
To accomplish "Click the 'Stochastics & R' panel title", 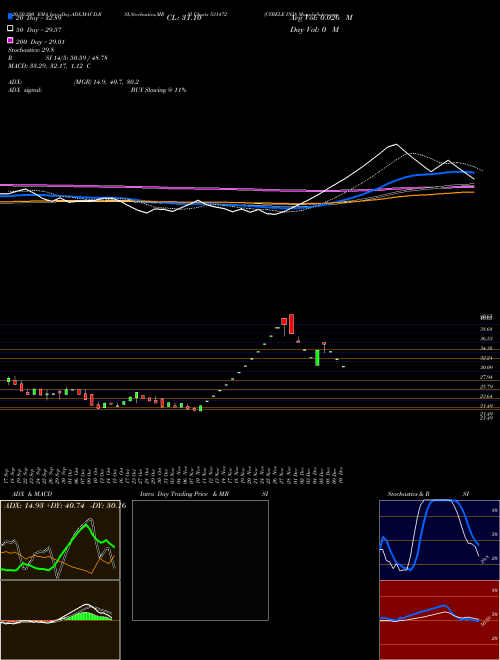I will [x=409, y=494].
